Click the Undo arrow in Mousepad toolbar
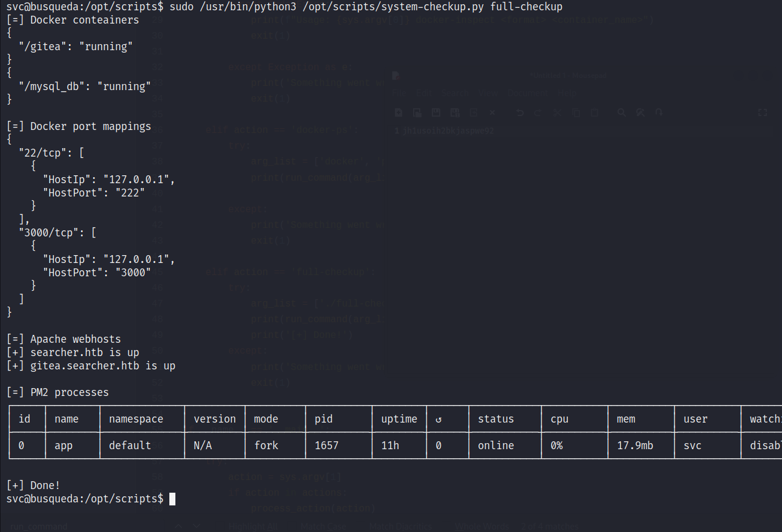Image resolution: width=782 pixels, height=532 pixels. 520,112
